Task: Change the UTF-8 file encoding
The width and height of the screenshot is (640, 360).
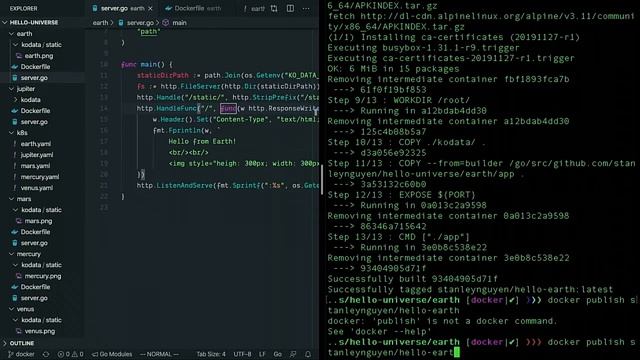Action: click(x=242, y=354)
